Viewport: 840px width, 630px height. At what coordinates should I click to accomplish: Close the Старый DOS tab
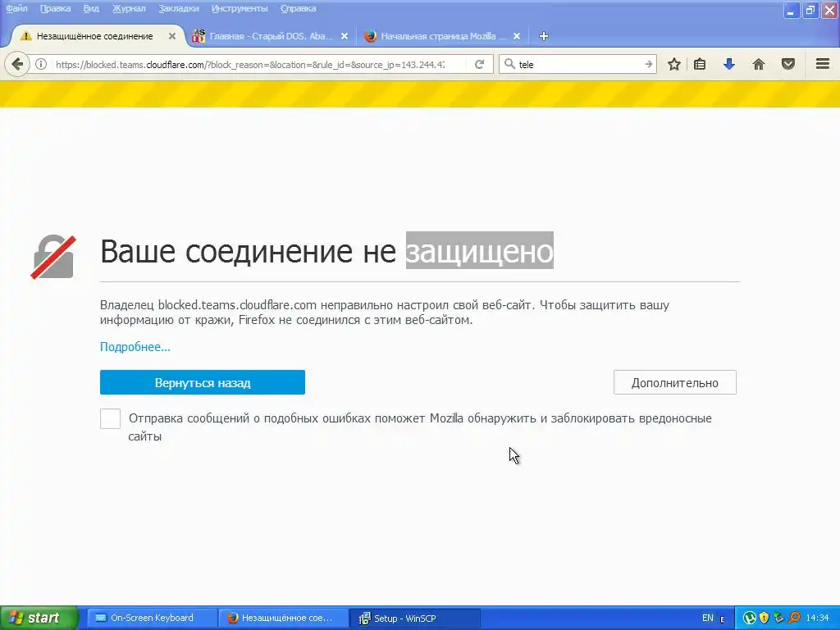tap(345, 36)
